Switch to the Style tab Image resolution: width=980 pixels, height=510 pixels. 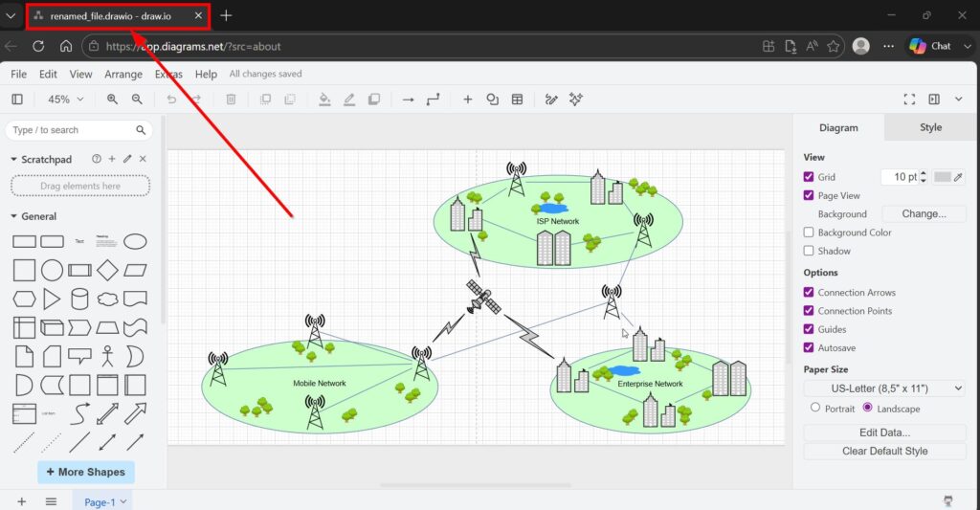930,127
